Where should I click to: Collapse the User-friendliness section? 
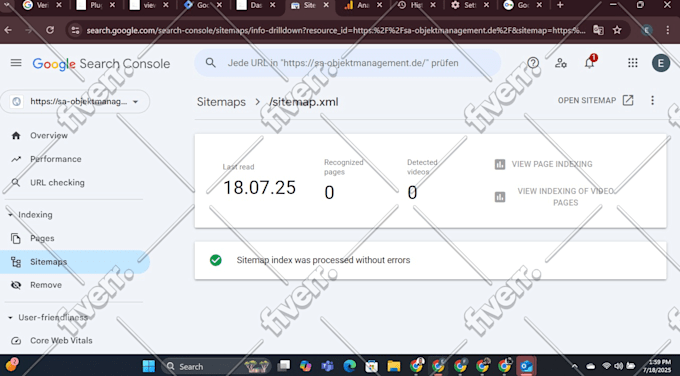point(10,317)
